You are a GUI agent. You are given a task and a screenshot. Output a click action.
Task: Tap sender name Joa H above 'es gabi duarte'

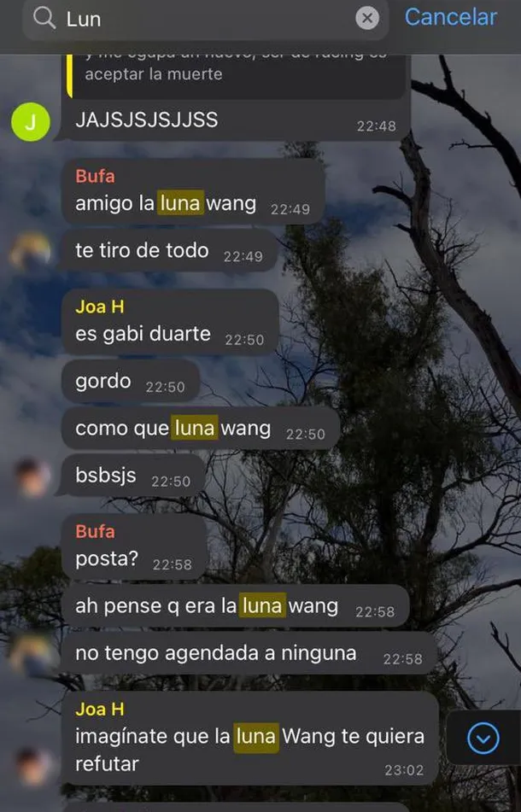[99, 307]
